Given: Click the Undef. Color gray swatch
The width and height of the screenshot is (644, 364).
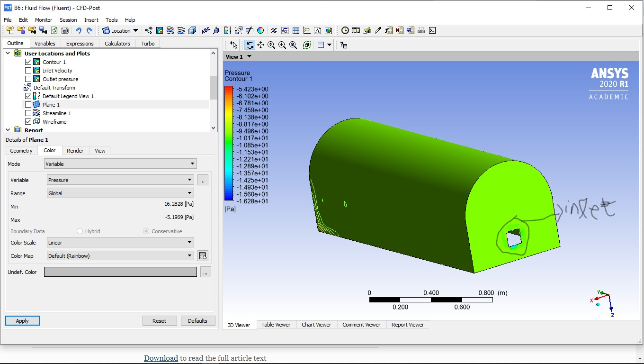Looking at the screenshot, I should [x=120, y=272].
